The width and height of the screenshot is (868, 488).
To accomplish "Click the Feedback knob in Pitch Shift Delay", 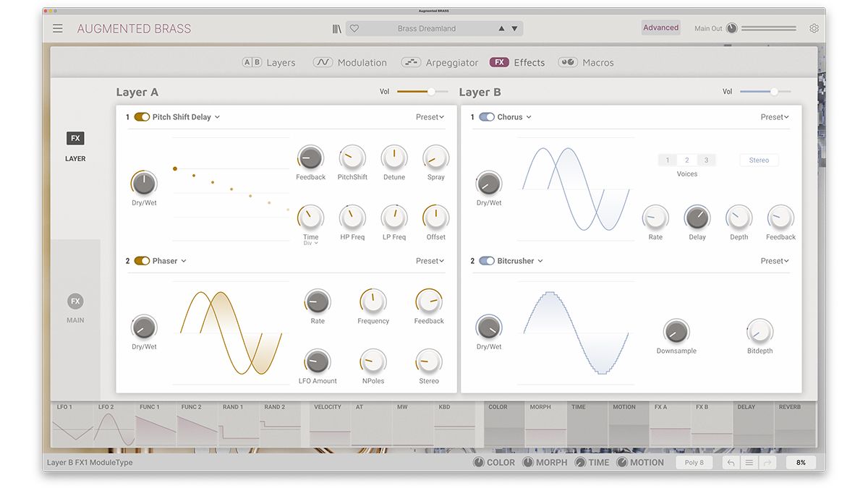I will pos(311,158).
